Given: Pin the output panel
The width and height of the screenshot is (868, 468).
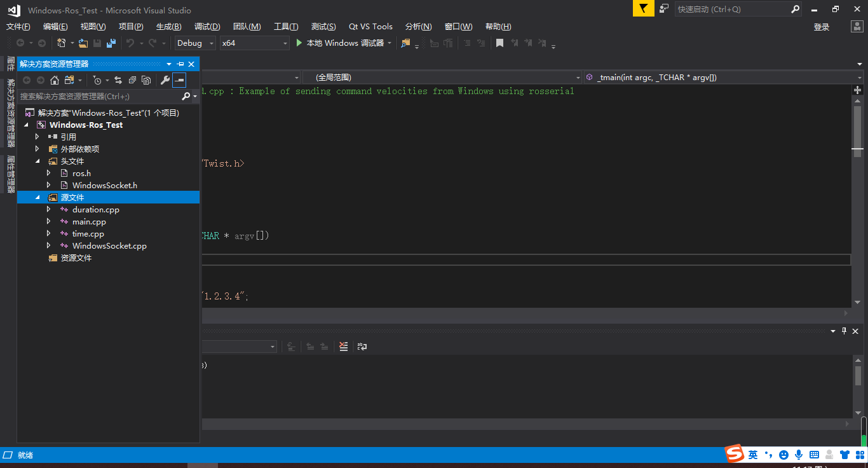Looking at the screenshot, I should (844, 331).
